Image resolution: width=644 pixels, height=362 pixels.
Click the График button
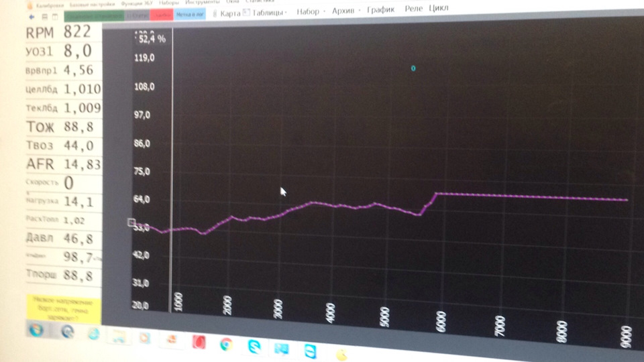point(380,10)
